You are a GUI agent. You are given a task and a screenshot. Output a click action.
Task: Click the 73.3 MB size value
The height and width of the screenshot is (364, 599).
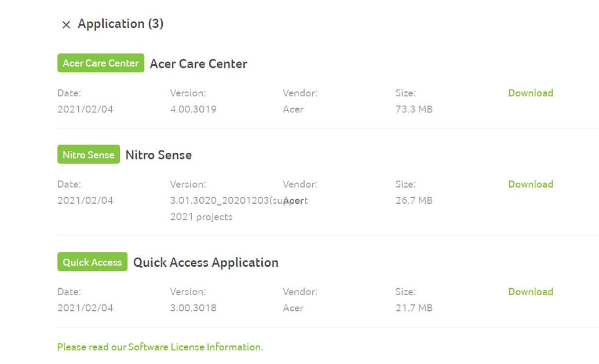(x=414, y=109)
